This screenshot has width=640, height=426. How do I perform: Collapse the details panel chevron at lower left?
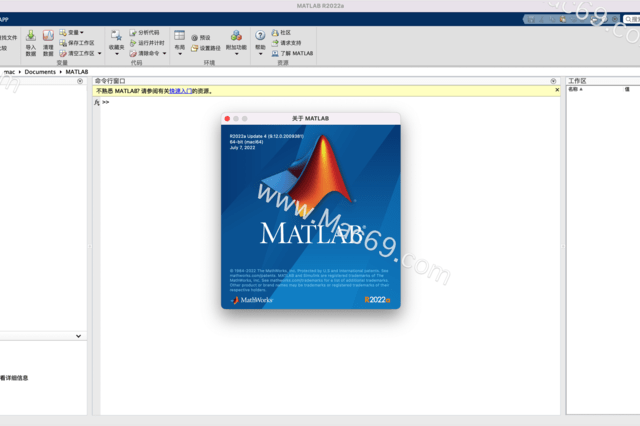tap(78, 336)
